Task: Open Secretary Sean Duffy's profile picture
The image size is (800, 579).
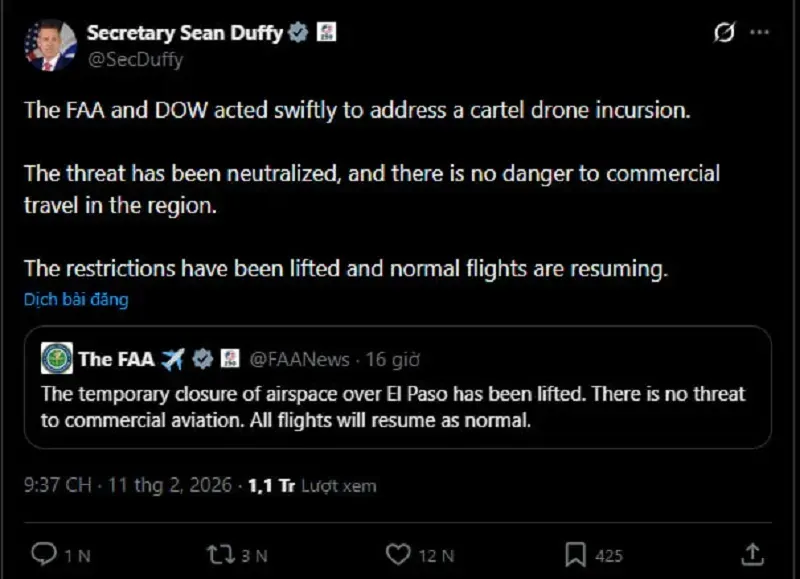Action: pos(50,45)
